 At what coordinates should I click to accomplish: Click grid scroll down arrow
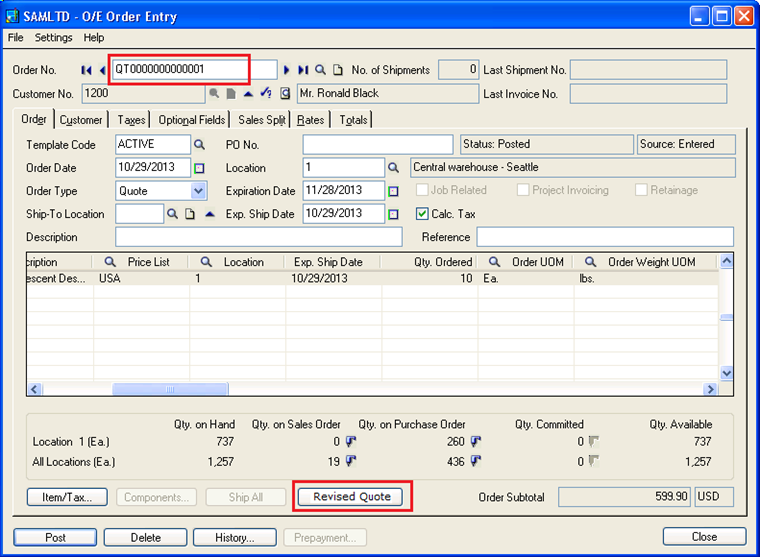coord(726,373)
